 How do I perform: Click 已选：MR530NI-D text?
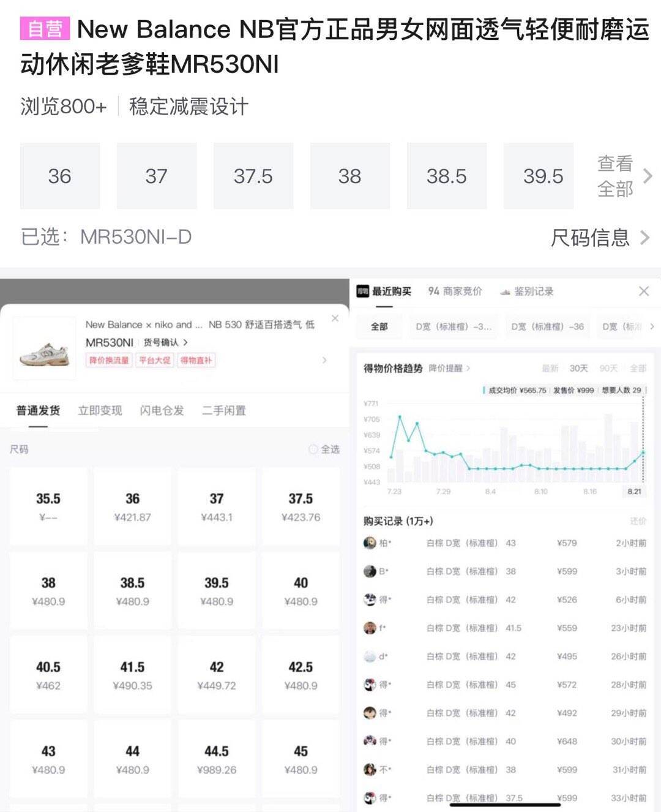(106, 237)
